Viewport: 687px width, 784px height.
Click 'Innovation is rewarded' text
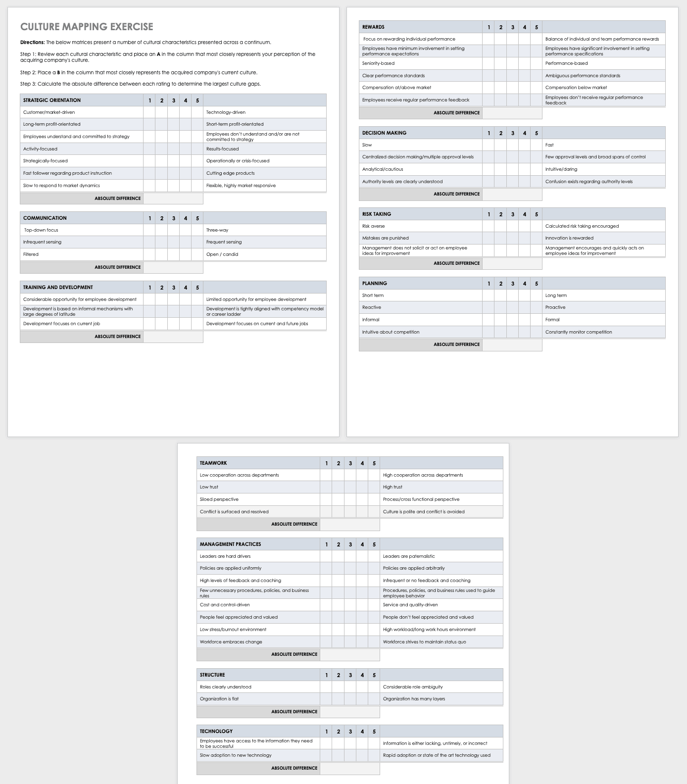(569, 238)
